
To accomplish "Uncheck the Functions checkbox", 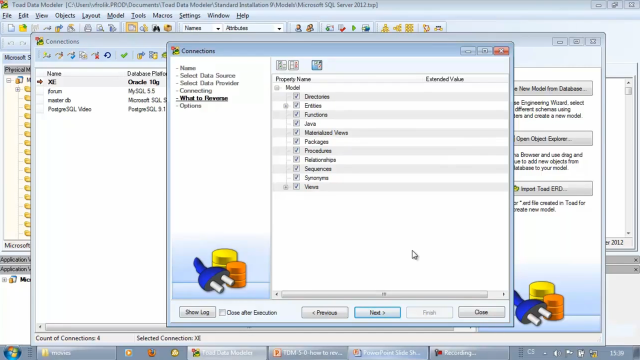I will click(297, 114).
